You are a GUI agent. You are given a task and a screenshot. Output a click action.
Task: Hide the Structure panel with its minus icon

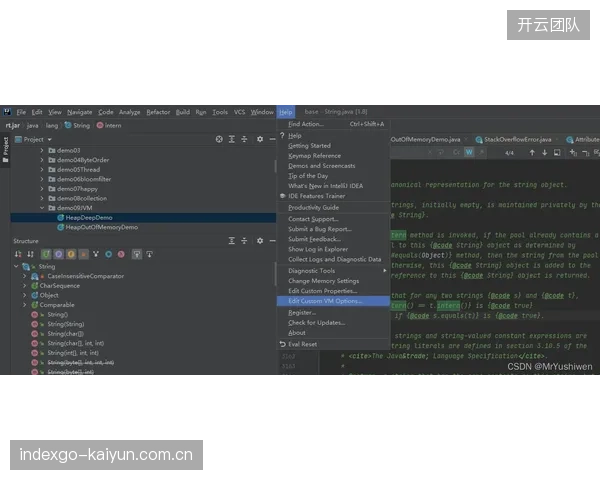click(x=272, y=241)
